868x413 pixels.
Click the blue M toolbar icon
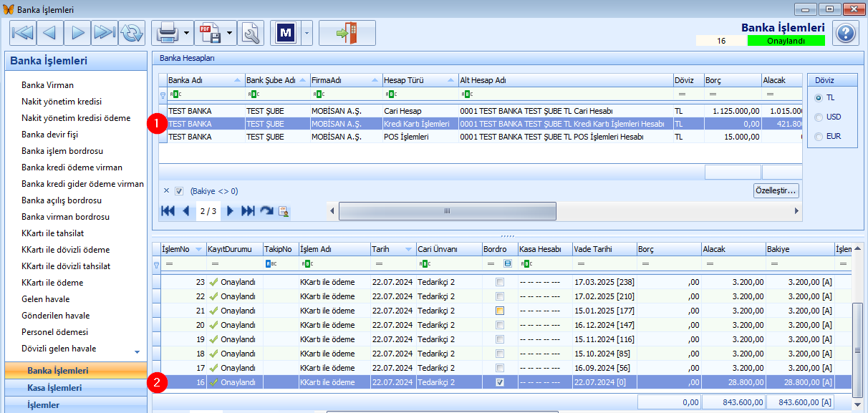286,33
